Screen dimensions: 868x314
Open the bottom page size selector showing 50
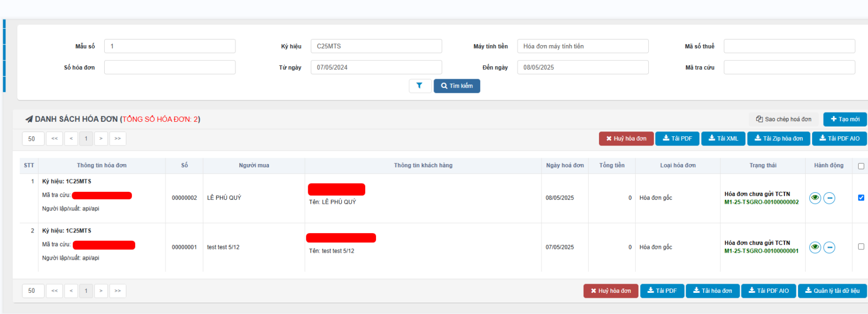(x=32, y=291)
